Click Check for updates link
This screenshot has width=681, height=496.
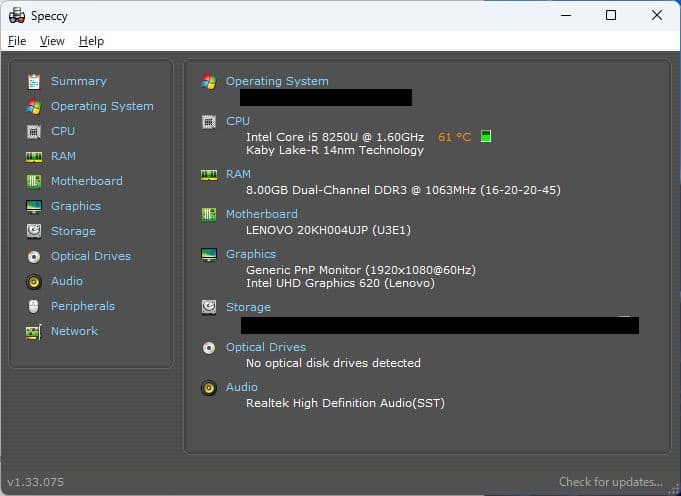[611, 482]
